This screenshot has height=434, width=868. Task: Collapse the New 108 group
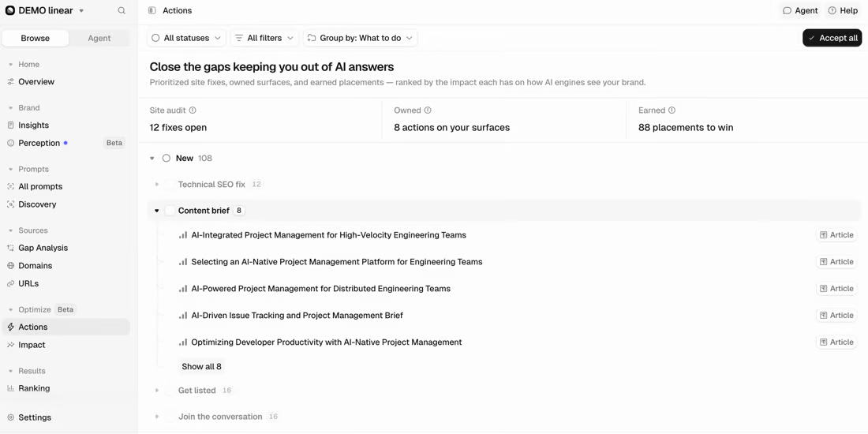(152, 159)
